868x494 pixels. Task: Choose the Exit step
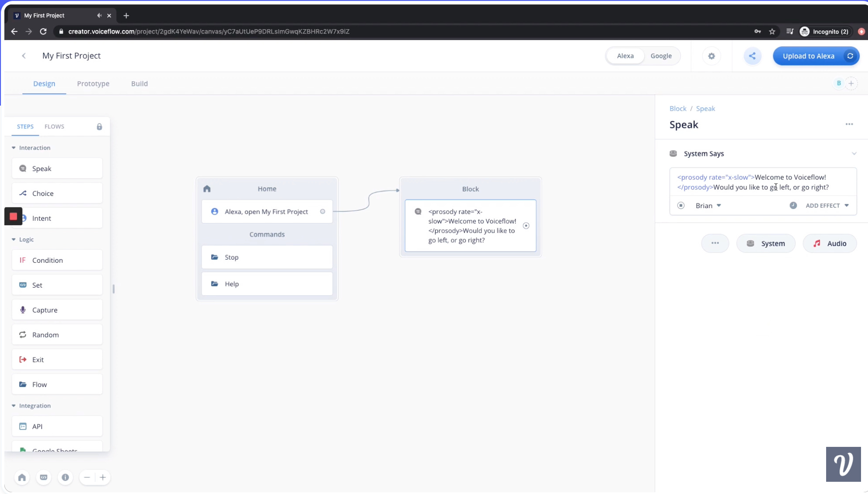57,360
